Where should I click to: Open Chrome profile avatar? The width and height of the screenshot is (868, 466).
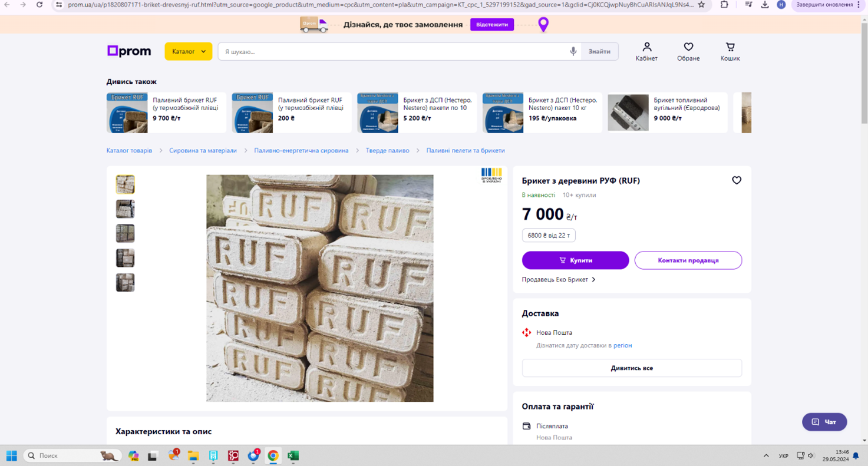[x=781, y=5]
